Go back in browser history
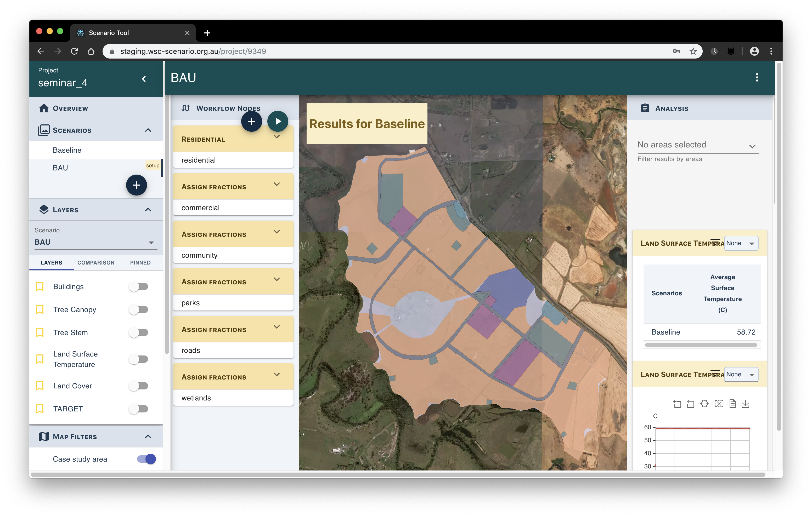Image resolution: width=812 pixels, height=517 pixels. click(x=41, y=51)
